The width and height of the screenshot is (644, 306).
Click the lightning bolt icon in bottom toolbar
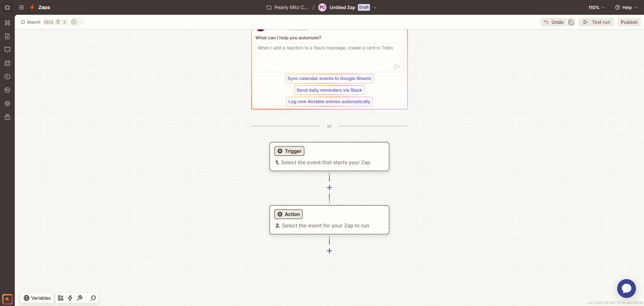pos(70,298)
